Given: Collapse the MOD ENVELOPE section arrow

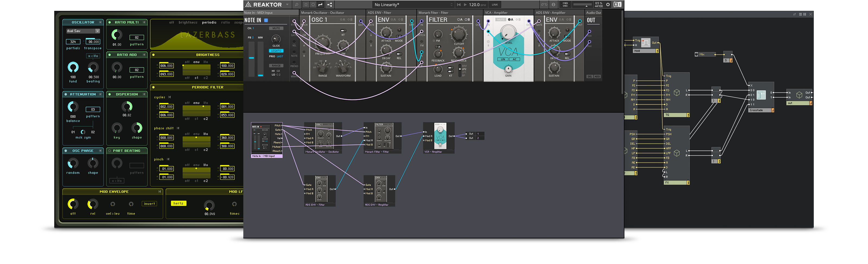Looking at the screenshot, I should [x=159, y=192].
